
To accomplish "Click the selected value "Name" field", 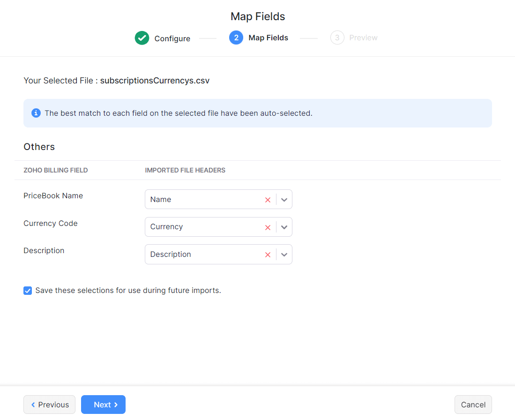I will pos(204,200).
